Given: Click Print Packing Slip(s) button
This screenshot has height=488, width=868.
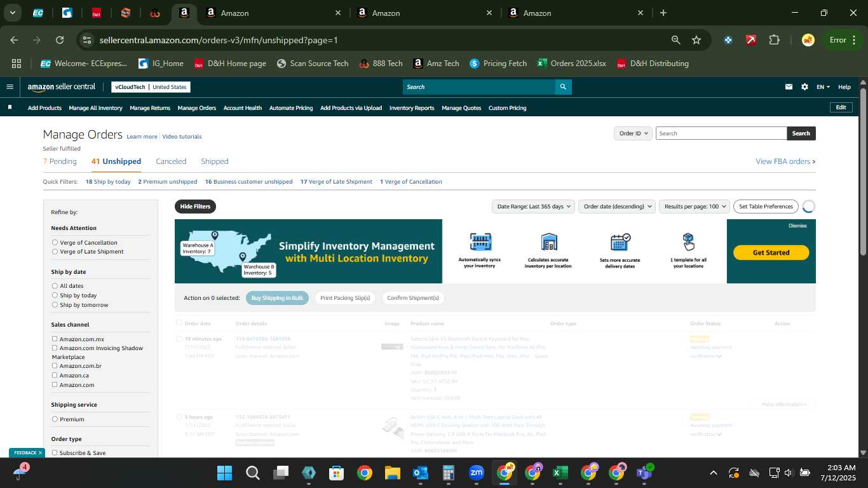Looking at the screenshot, I should 345,298.
